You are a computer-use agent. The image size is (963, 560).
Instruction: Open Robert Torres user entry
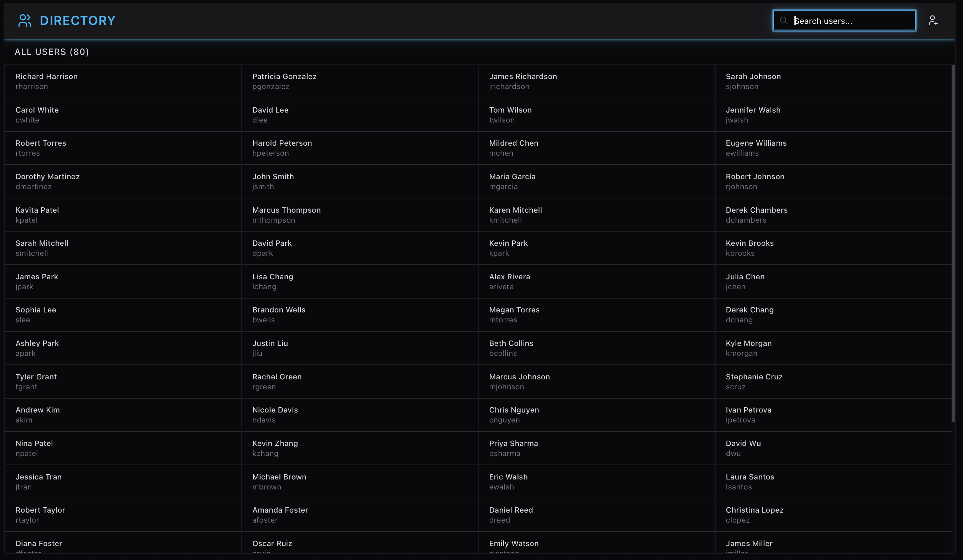point(123,148)
